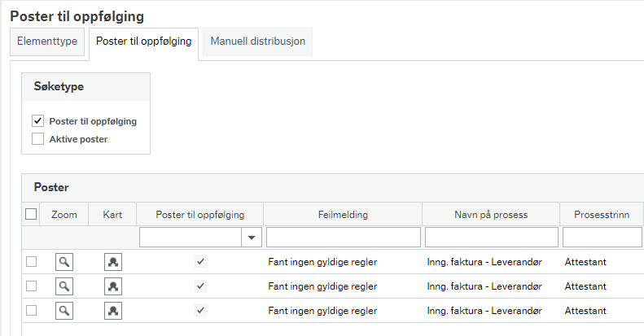Focus Navn på prosess filter field

pos(491,238)
